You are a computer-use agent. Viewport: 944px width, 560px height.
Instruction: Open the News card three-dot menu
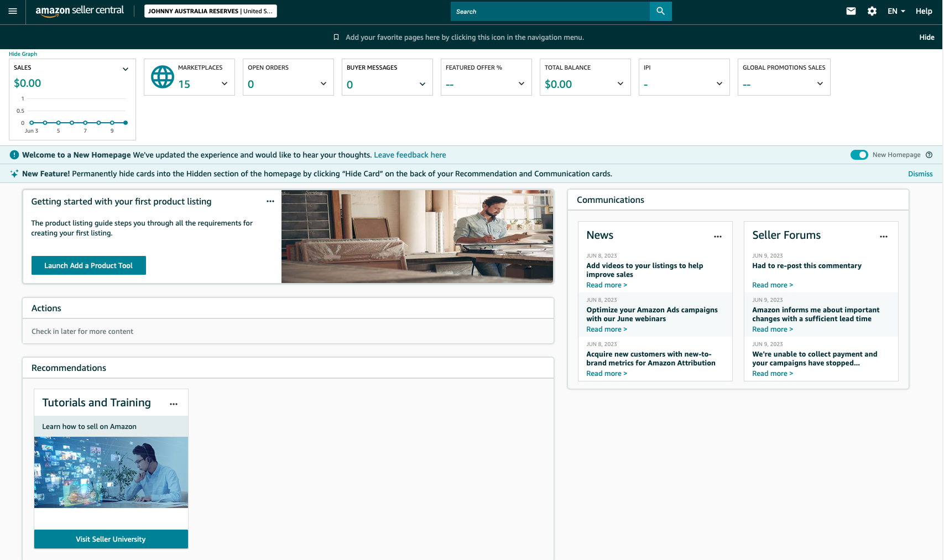pos(718,237)
